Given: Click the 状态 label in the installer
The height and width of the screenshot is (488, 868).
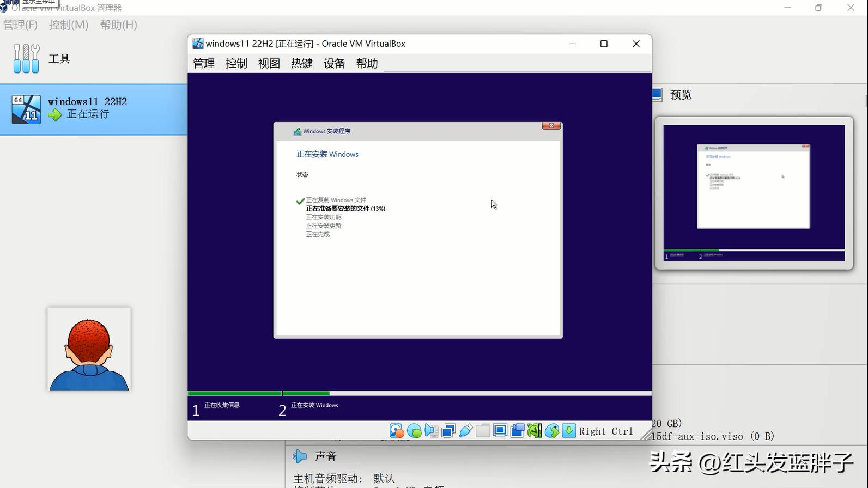Looking at the screenshot, I should 302,175.
